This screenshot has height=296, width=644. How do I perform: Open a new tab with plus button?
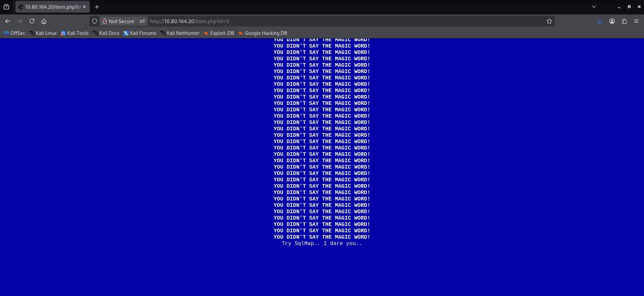coord(97,7)
